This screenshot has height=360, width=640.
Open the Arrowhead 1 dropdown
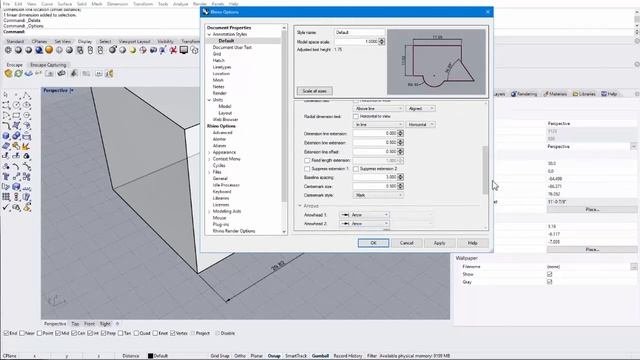pyautogui.click(x=364, y=215)
